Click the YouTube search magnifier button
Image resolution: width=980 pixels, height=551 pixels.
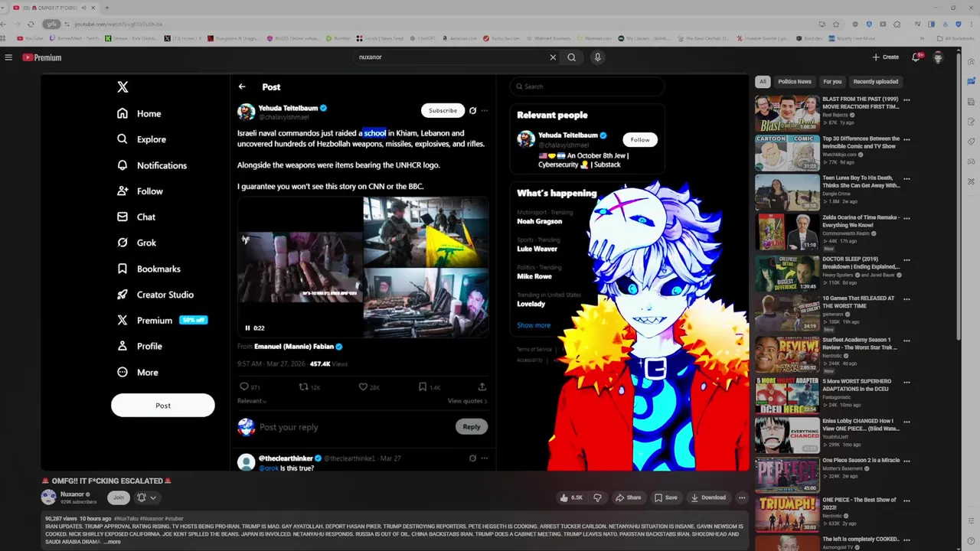(572, 57)
